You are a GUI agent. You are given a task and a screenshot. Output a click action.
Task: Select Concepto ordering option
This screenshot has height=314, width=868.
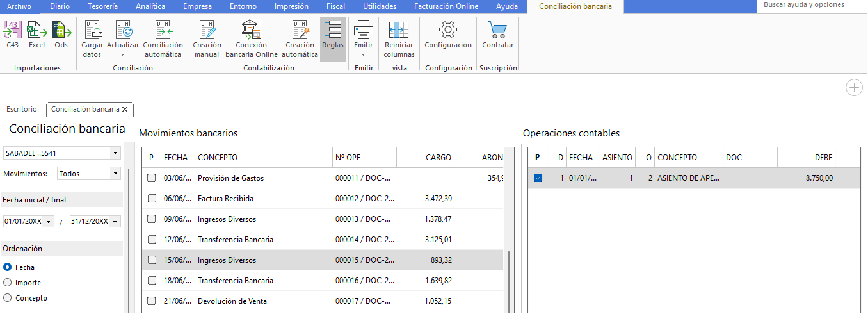(8, 298)
